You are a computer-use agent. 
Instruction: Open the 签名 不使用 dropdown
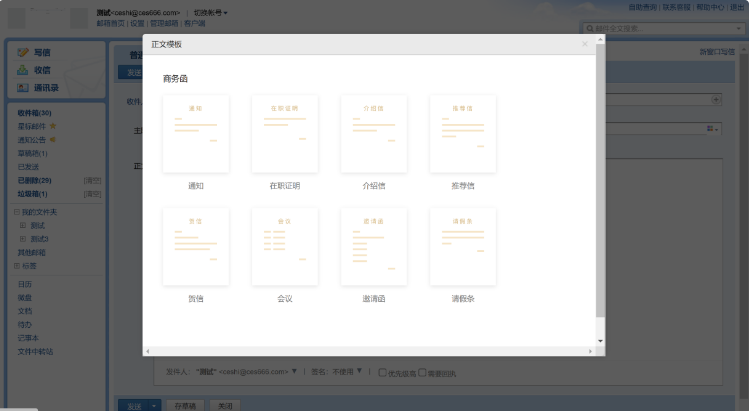(359, 372)
